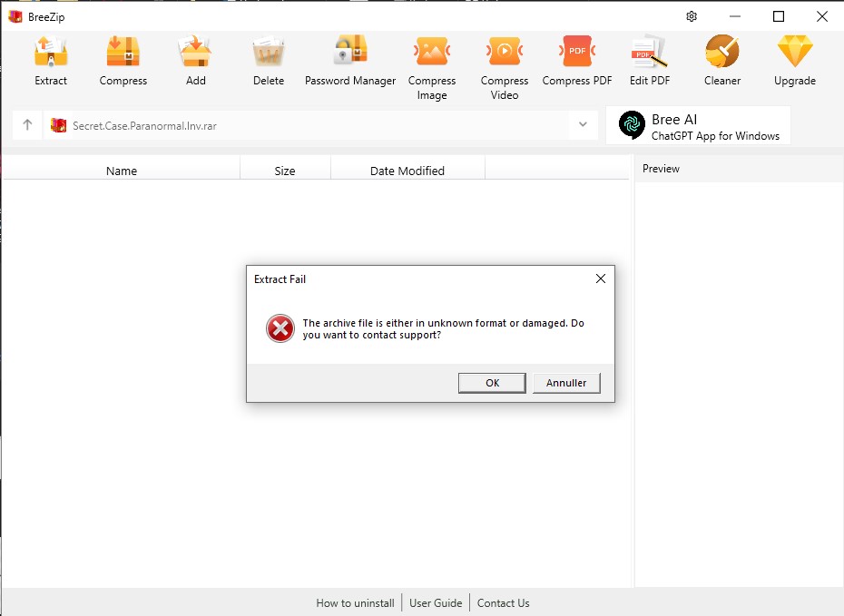Viewport: 844px width, 616px height.
Task: Start the Cleaner tool
Action: pos(722,54)
